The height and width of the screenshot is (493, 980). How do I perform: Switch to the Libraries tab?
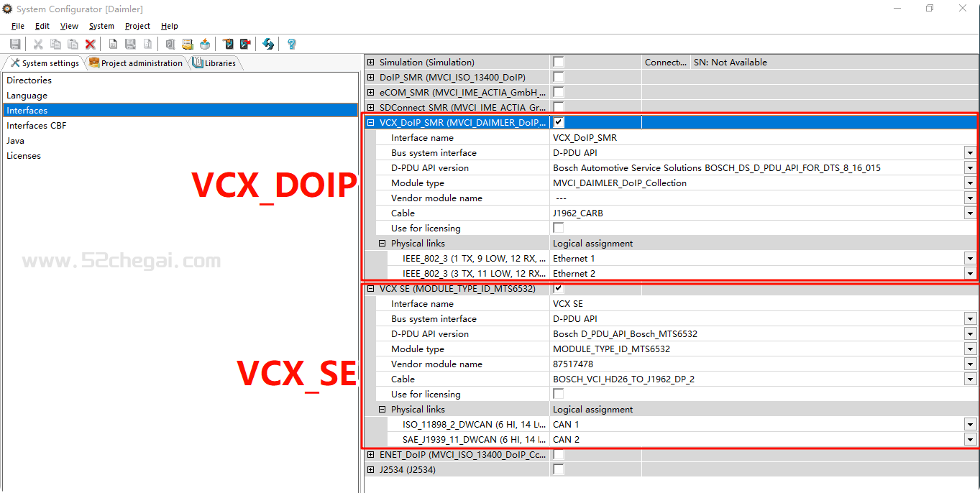click(216, 63)
